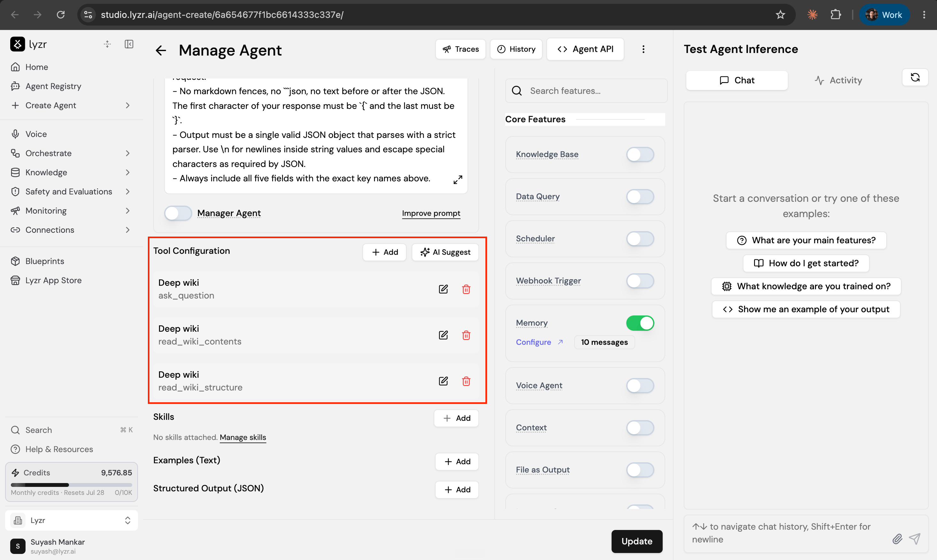
Task: Enable the Context feature
Action: (640, 428)
